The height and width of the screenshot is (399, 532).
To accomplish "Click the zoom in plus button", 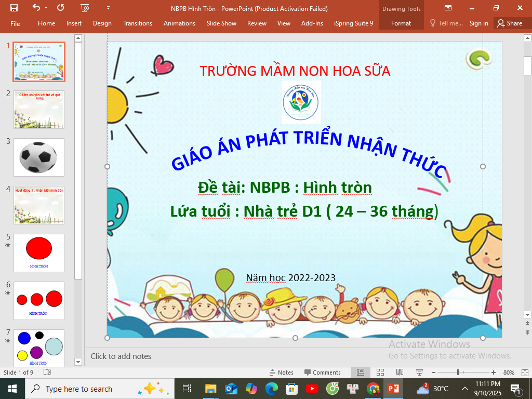I will pyautogui.click(x=493, y=373).
